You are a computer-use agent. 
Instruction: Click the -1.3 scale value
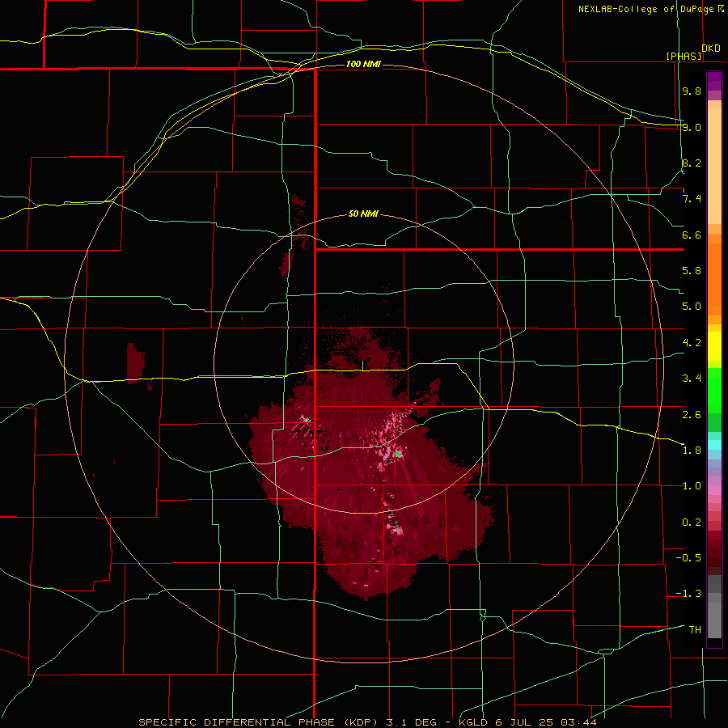(688, 594)
